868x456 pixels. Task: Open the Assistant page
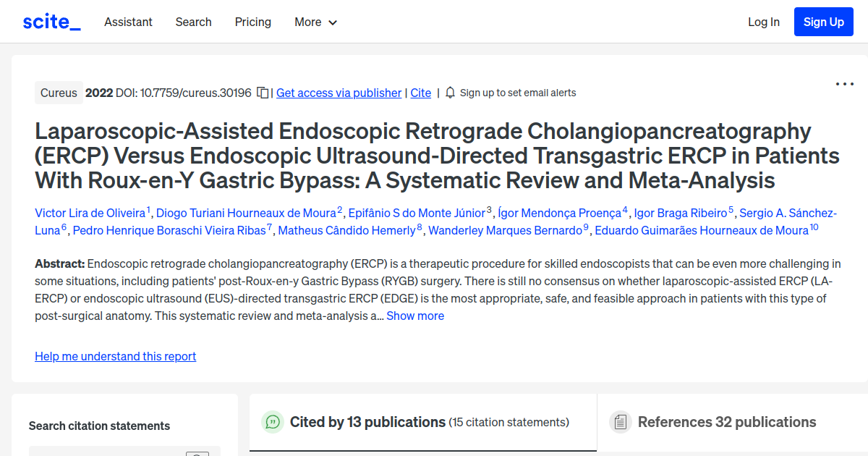point(128,22)
